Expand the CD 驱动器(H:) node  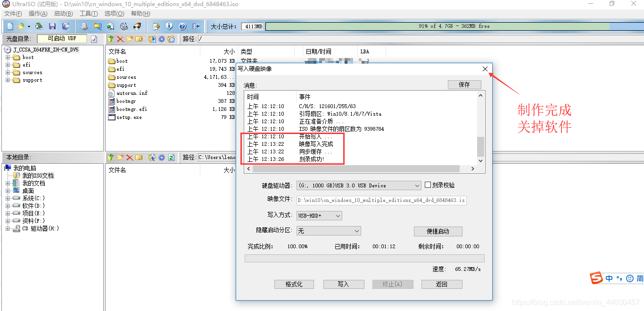click(x=8, y=228)
